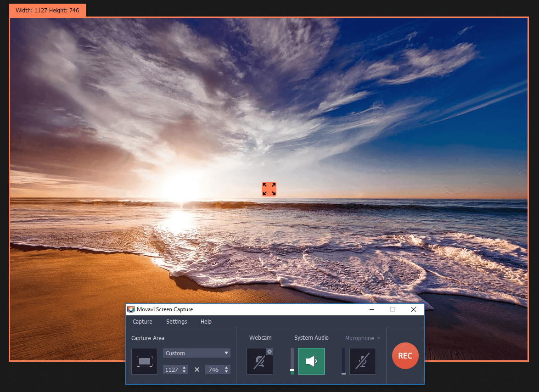The image size is (539, 392).
Task: Start recording with the REC button
Action: pos(405,356)
